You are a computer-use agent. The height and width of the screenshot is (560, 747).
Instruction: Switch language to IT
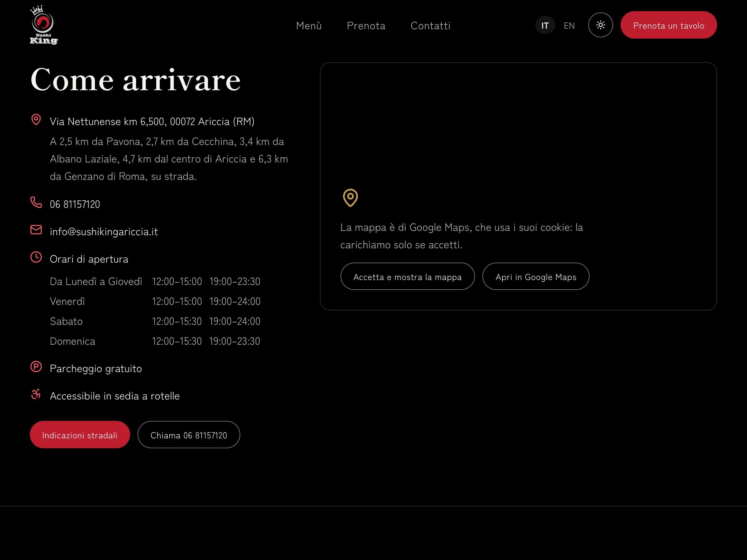[x=545, y=25]
